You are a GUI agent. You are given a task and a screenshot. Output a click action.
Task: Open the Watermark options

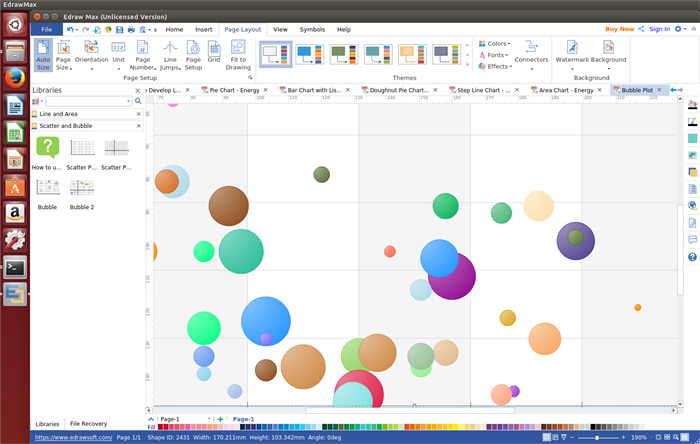(572, 55)
